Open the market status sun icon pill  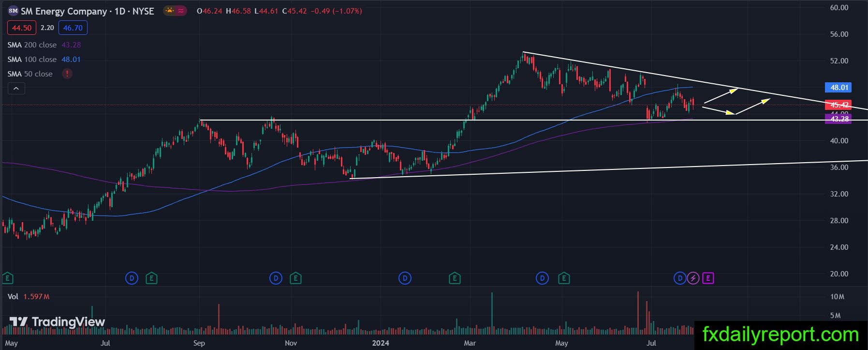click(x=175, y=11)
